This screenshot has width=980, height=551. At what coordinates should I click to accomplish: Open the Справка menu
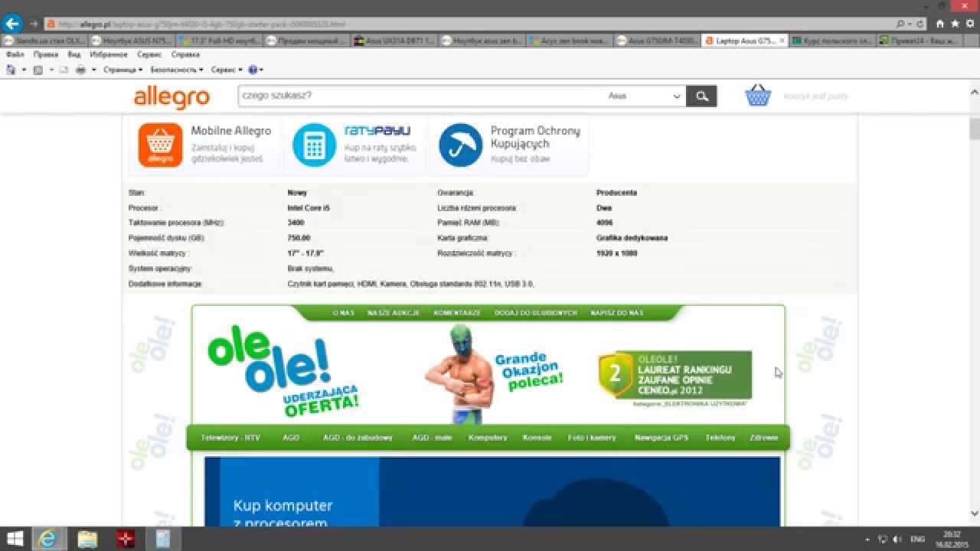coord(185,55)
